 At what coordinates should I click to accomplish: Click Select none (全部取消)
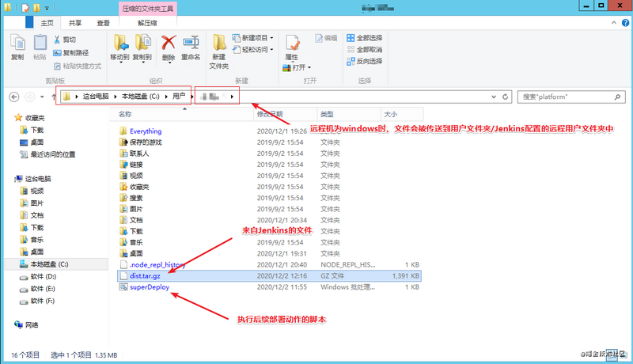pyautogui.click(x=365, y=49)
